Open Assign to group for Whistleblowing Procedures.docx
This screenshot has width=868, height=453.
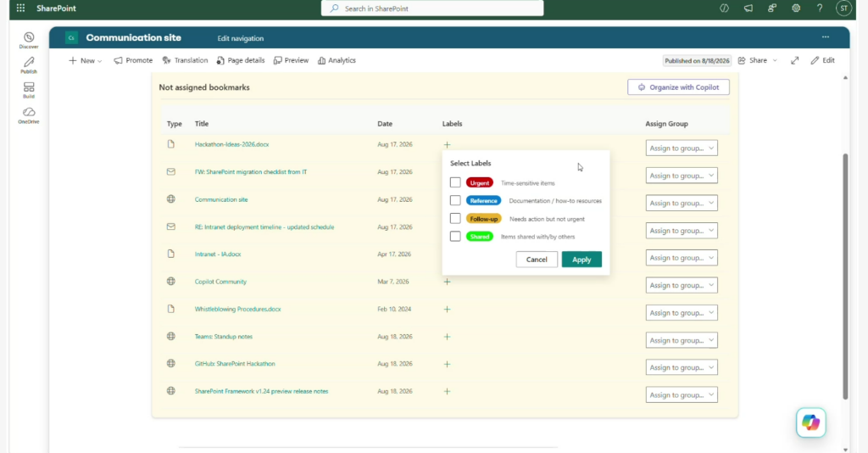[x=682, y=312]
